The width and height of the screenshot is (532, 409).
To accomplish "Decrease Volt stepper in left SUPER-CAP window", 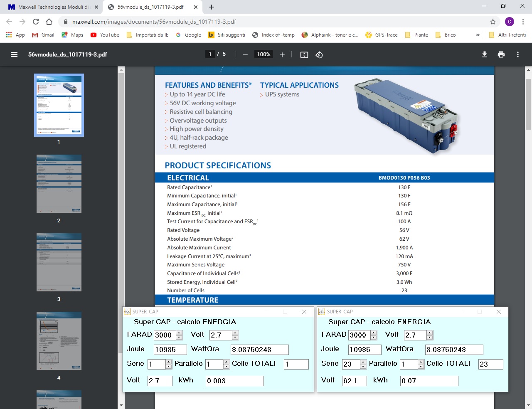I will [235, 338].
